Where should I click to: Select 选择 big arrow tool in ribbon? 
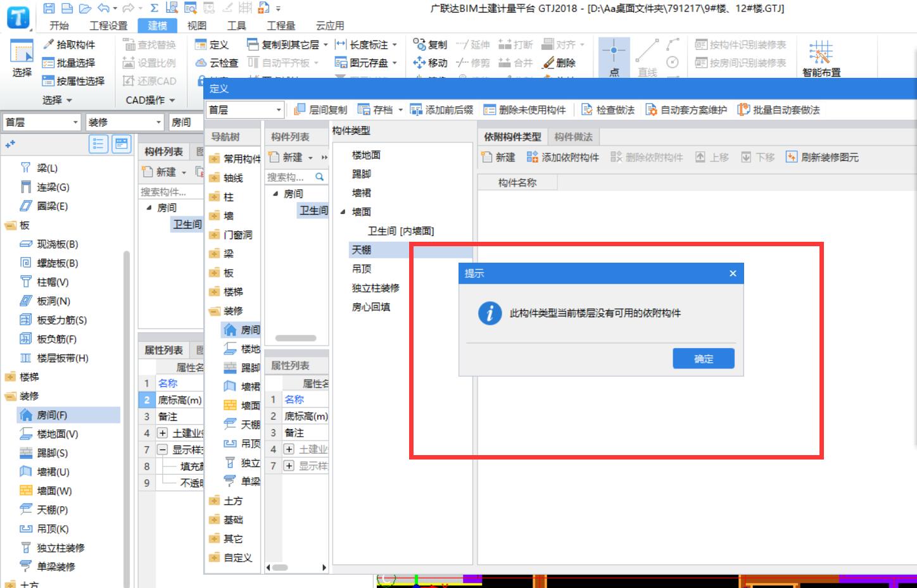pos(22,58)
